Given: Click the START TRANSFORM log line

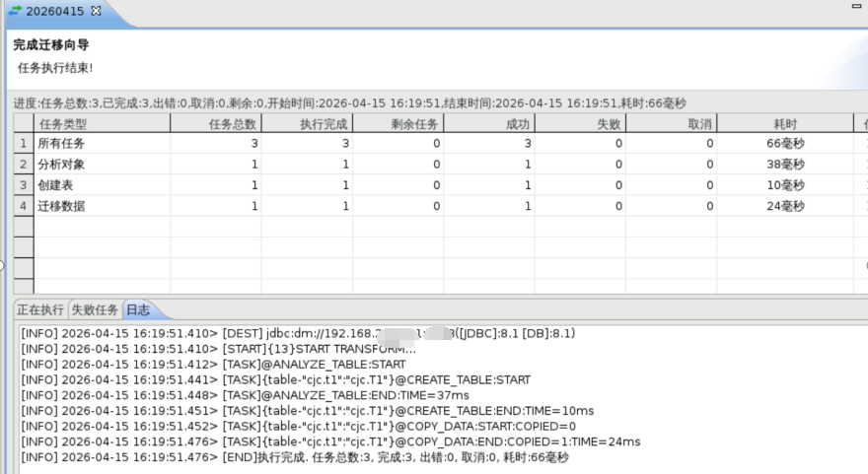Looking at the screenshot, I should (x=219, y=349).
